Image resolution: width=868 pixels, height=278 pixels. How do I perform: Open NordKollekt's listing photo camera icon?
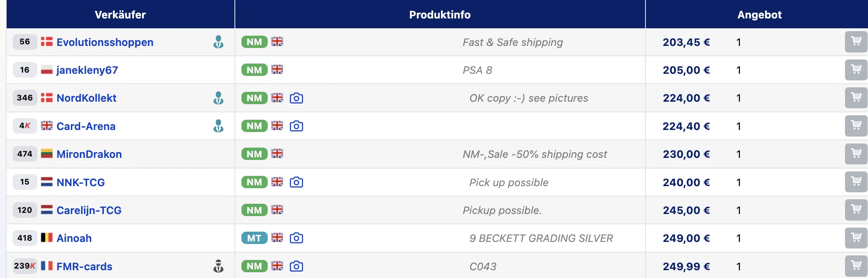[296, 98]
